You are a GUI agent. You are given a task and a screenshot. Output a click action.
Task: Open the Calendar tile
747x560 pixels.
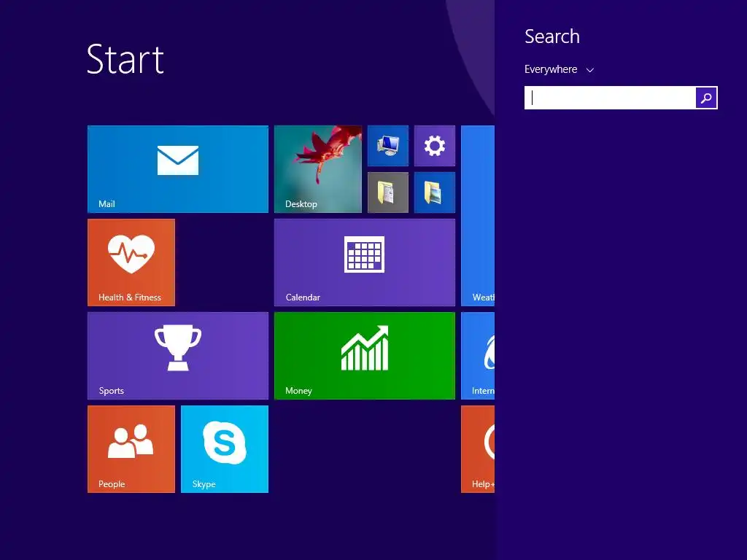tap(365, 262)
